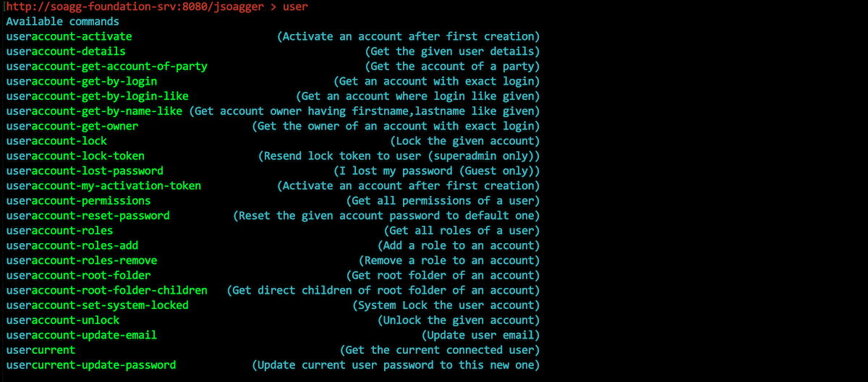This screenshot has width=868, height=382.
Task: Select the useraccount-roles-add command
Action: [x=72, y=245]
